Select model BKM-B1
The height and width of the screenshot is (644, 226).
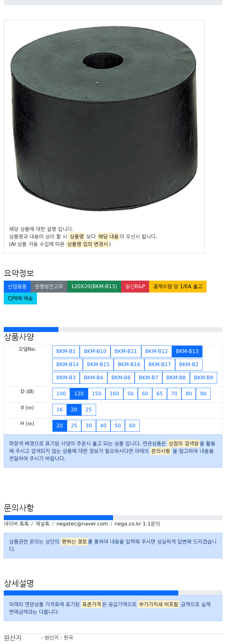[x=66, y=351]
